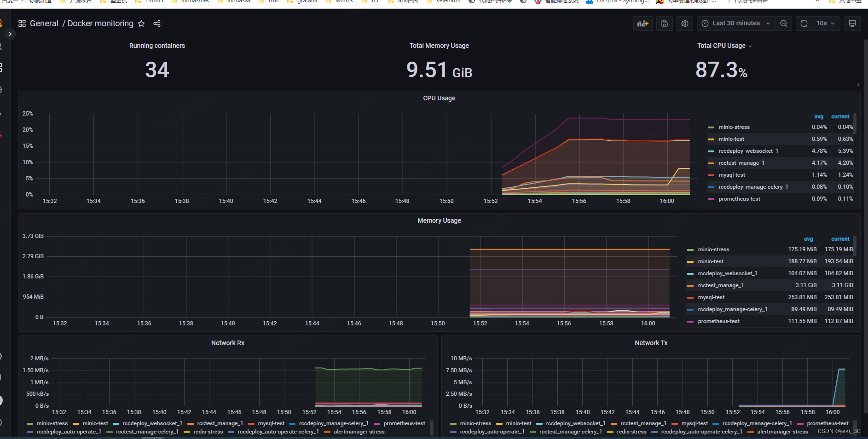The width and height of the screenshot is (868, 439).
Task: Toggle mysql-test in CPU Usage legend
Action: [x=732, y=175]
